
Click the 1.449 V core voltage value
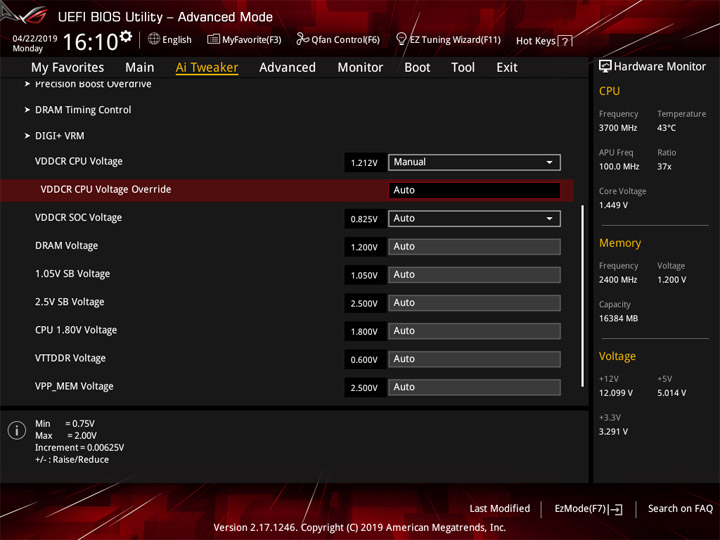click(613, 205)
